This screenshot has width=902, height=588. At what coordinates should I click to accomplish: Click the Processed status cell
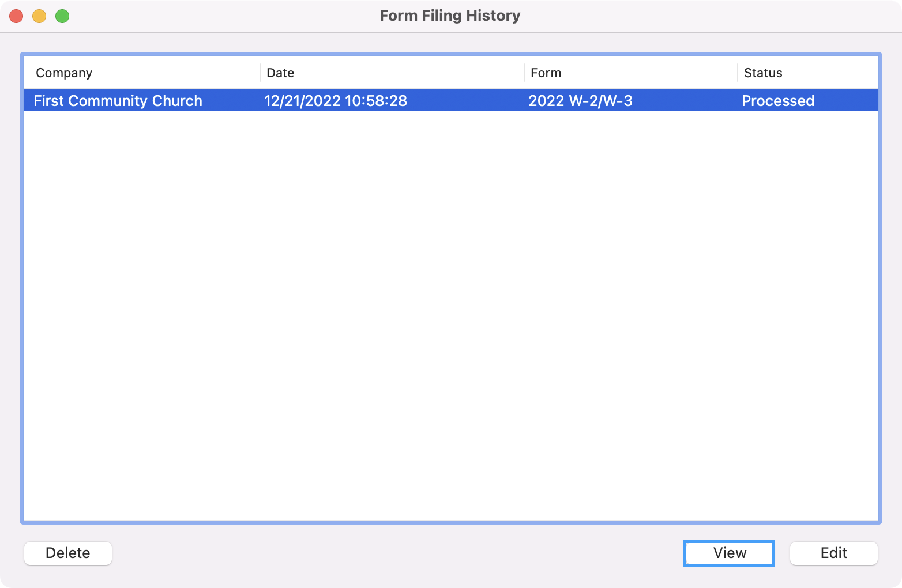(x=777, y=101)
